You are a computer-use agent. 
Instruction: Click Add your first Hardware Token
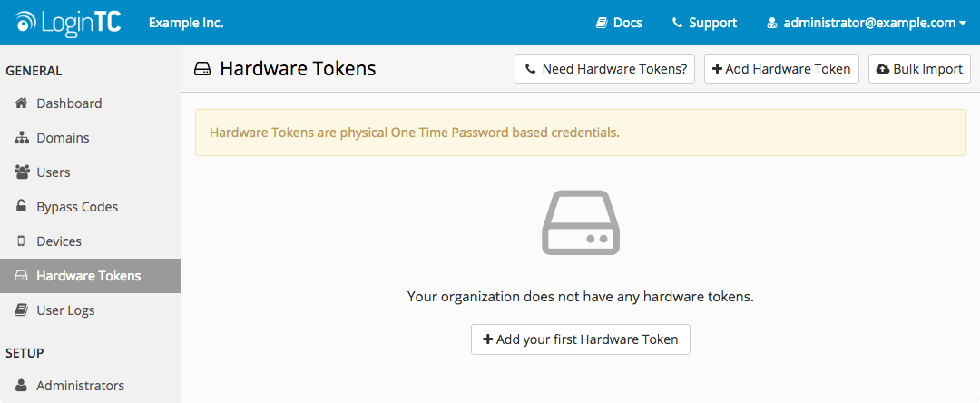click(x=581, y=339)
